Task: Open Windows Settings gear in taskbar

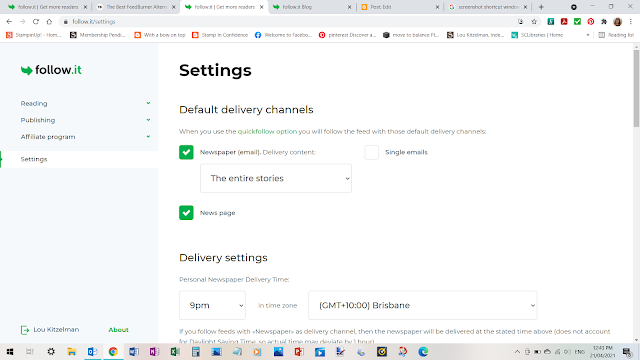Action: tap(51, 351)
